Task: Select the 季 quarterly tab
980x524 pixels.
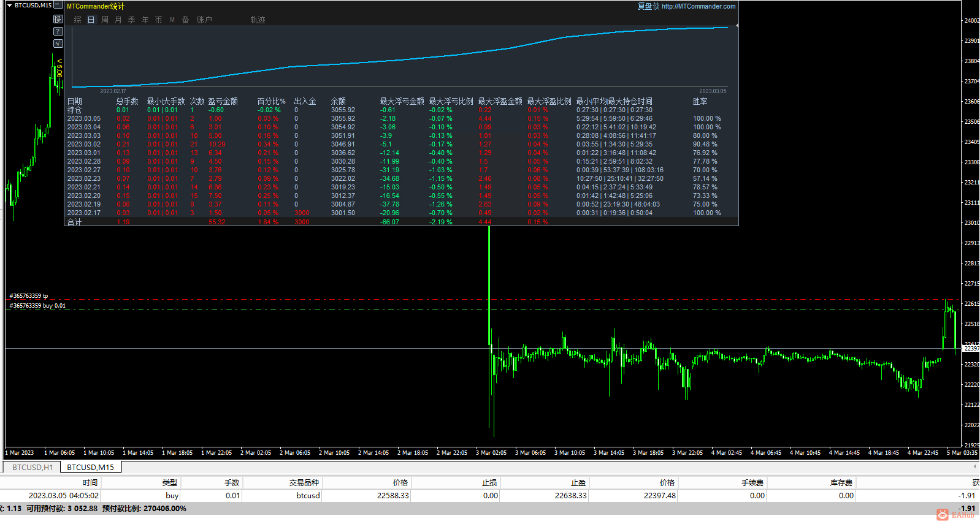Action: 132,20
